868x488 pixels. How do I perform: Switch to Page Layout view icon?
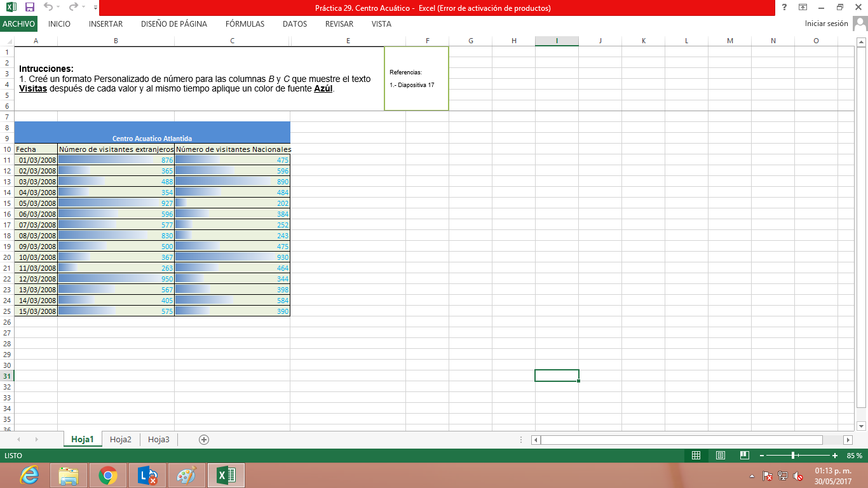[721, 456]
